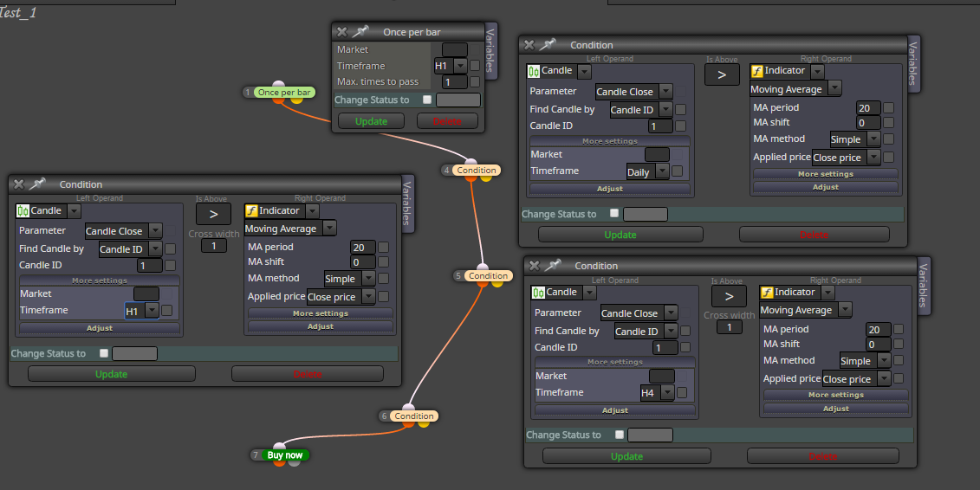Open the H1 Timeframe dropdown in Once per bar
Image resolution: width=980 pixels, height=490 pixels.
tap(461, 66)
